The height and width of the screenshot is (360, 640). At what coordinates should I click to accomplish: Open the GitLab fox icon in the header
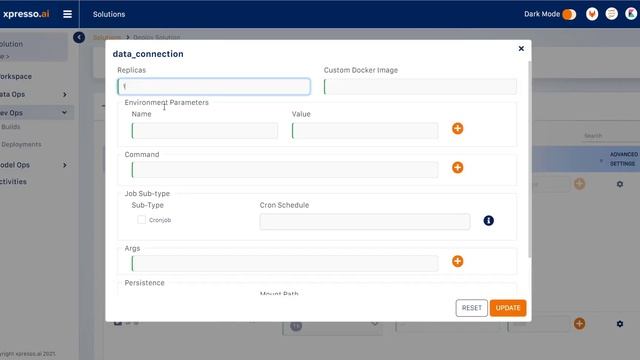592,14
